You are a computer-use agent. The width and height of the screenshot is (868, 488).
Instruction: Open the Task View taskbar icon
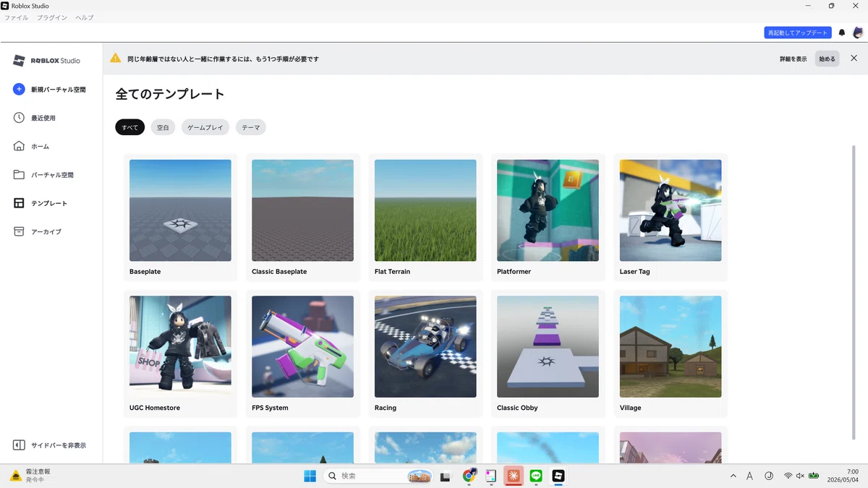coord(446,476)
